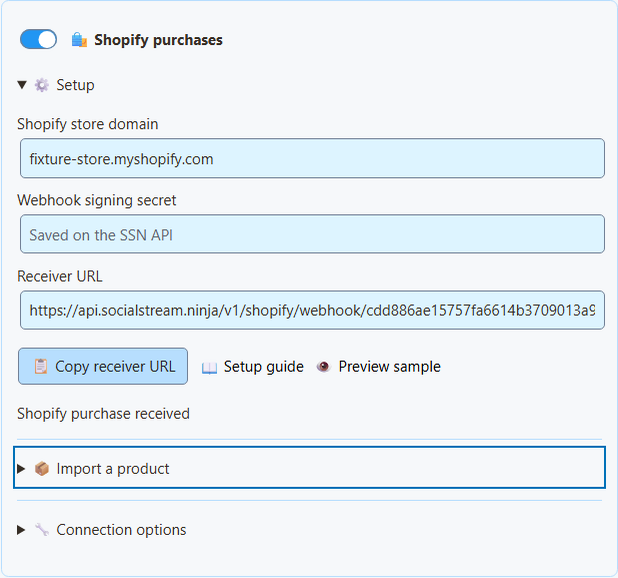618x578 pixels.
Task: Click the eye icon beside Preview sample
Action: 324,367
